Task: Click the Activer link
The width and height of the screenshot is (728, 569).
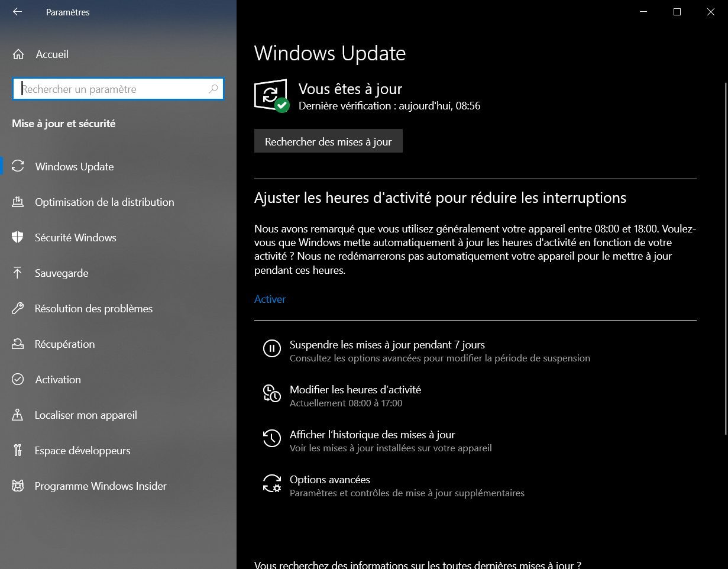Action: 270,299
